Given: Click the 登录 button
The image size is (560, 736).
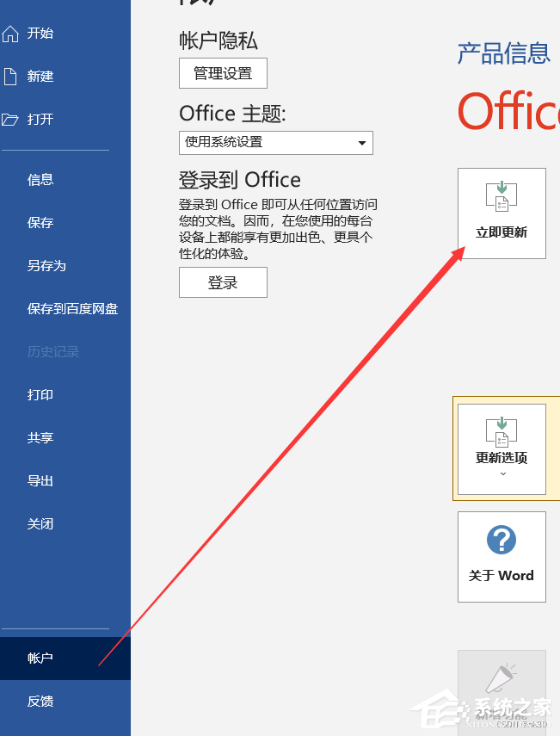Looking at the screenshot, I should click(x=224, y=282).
